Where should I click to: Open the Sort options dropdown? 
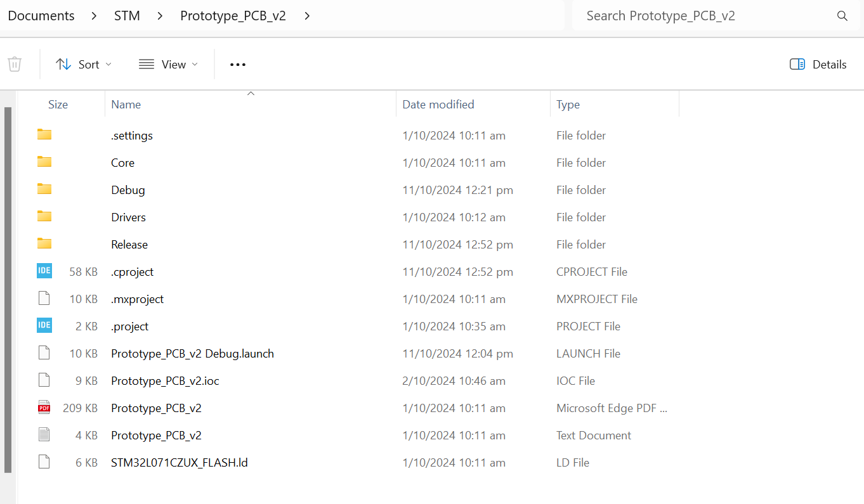(x=83, y=64)
